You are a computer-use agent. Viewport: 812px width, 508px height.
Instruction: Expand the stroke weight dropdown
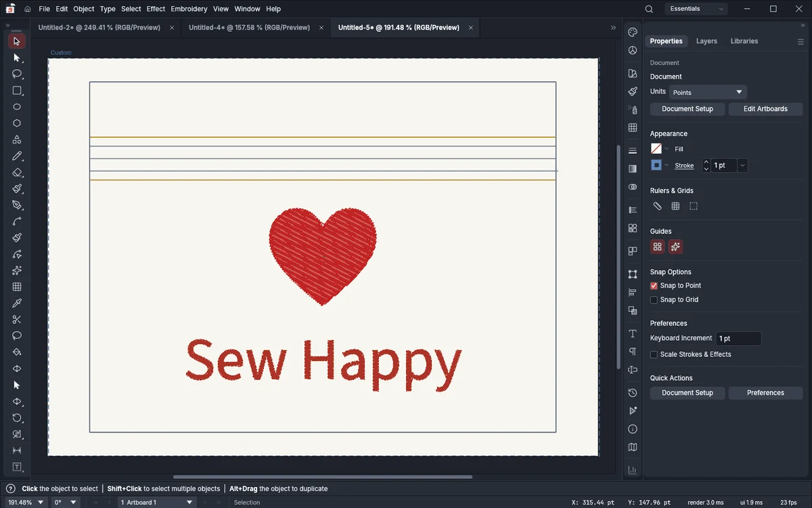(742, 165)
